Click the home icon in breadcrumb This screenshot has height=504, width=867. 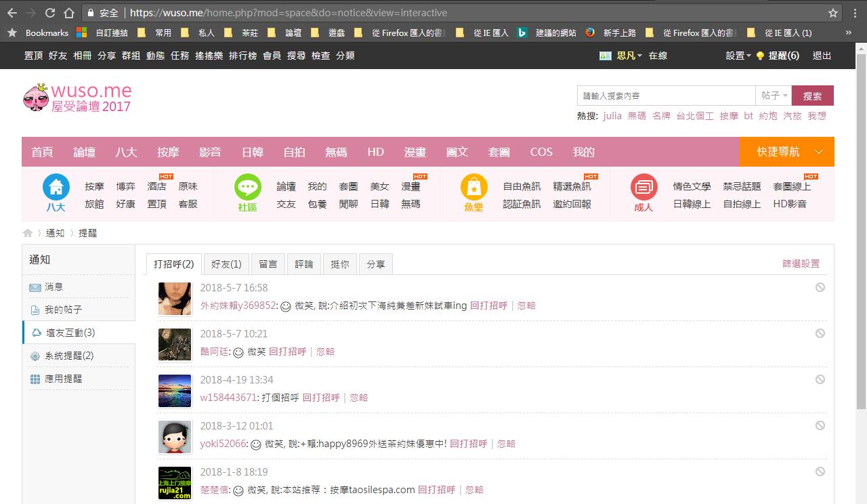pos(28,233)
